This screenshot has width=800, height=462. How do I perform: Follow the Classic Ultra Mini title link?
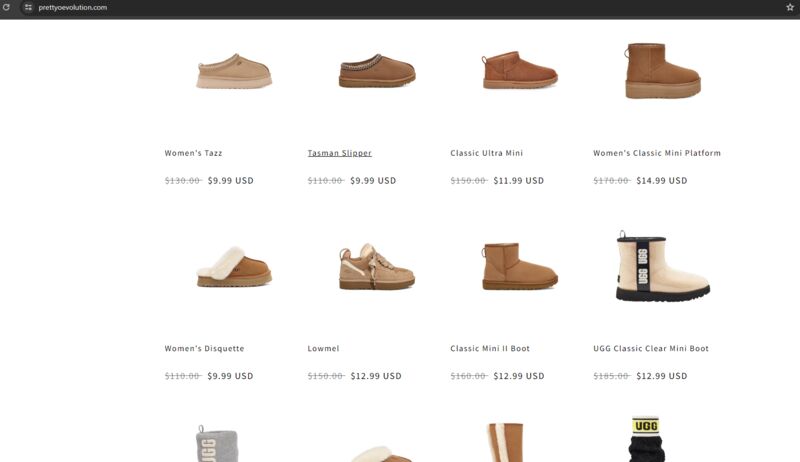[x=487, y=153]
